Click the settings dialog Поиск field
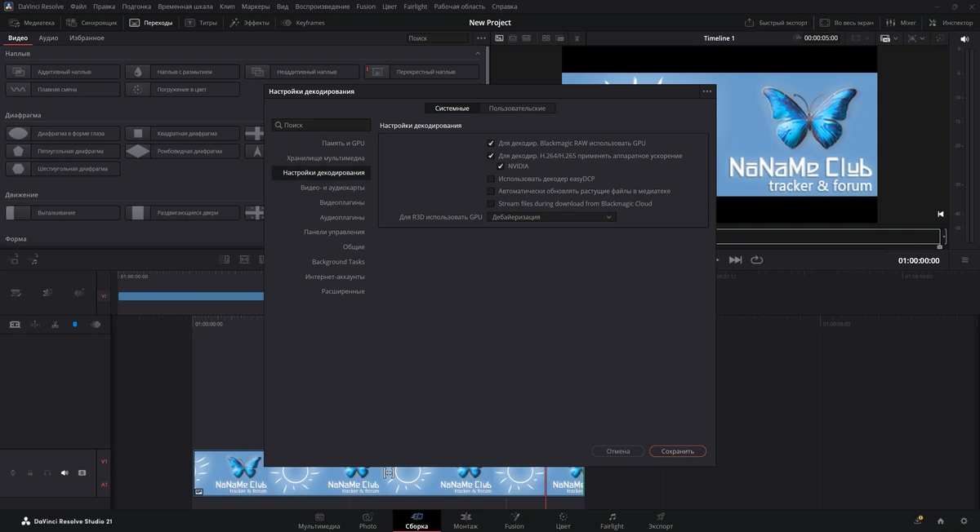 click(x=321, y=126)
